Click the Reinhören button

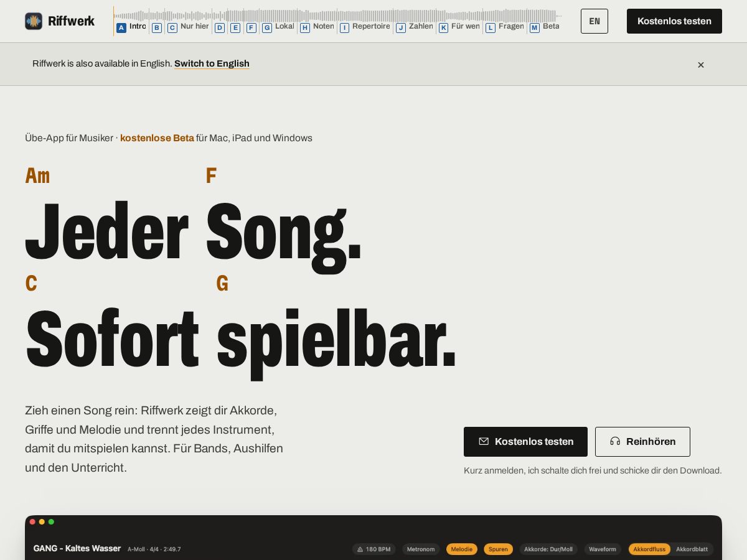[x=642, y=442]
